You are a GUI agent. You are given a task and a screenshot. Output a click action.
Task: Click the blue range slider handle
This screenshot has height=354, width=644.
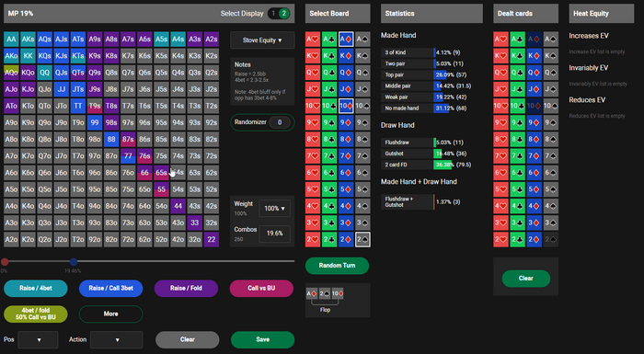[74, 262]
